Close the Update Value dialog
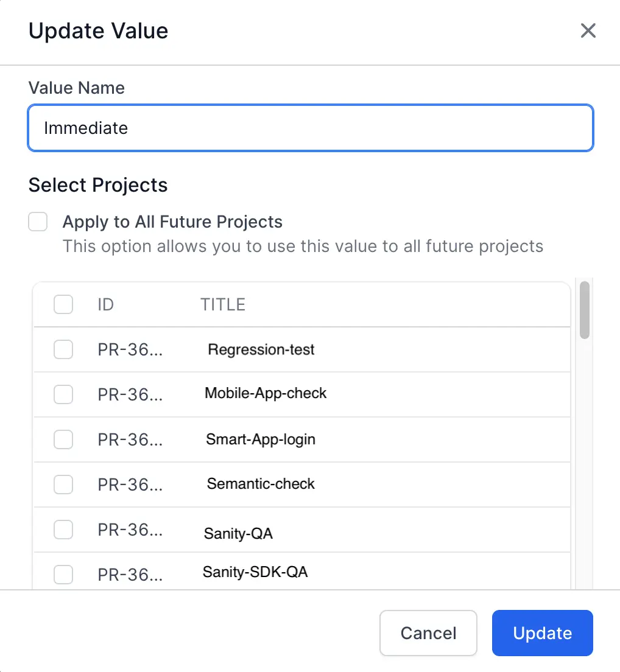620x672 pixels. [x=588, y=30]
